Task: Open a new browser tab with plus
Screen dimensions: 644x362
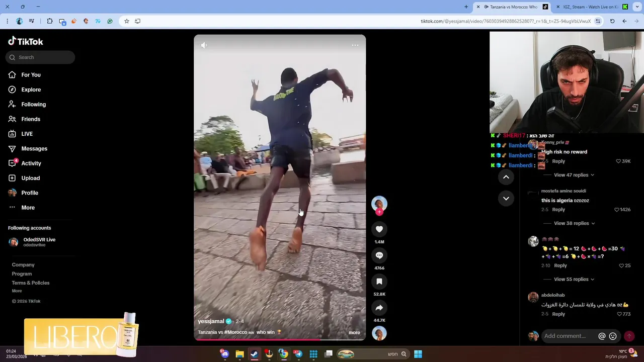Action: (466, 7)
